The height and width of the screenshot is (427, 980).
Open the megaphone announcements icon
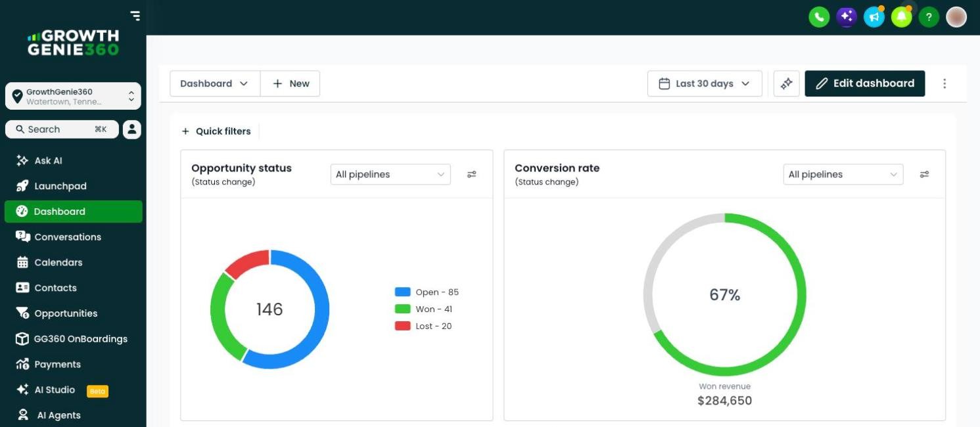tap(874, 17)
